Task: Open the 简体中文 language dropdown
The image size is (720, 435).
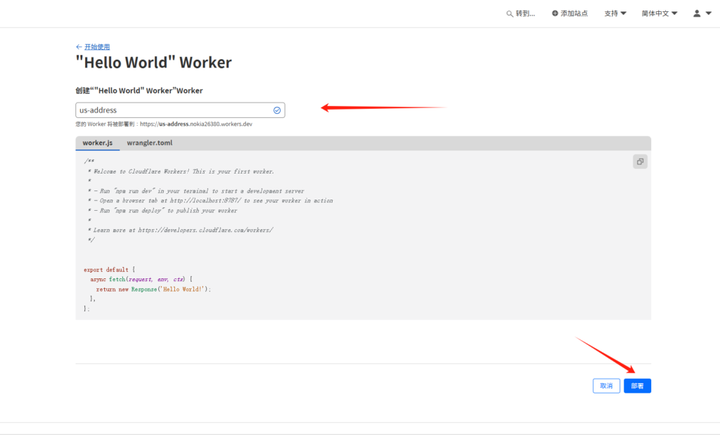Action: point(659,13)
